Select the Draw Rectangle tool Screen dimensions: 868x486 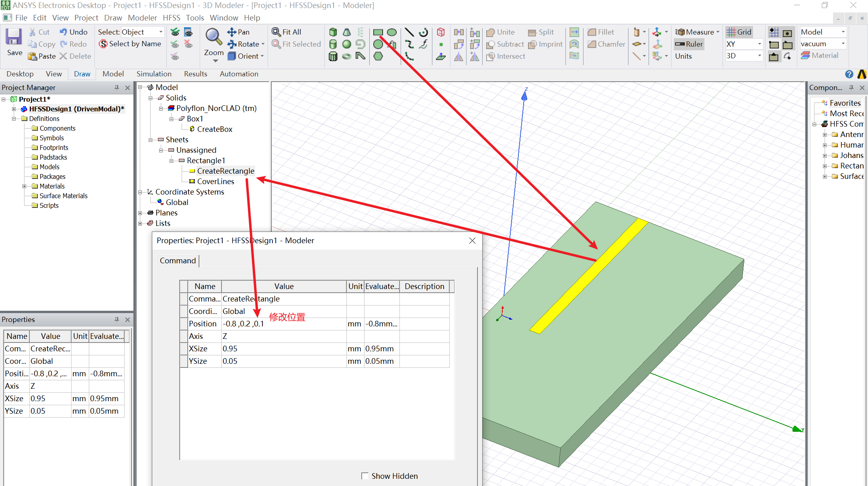click(378, 32)
